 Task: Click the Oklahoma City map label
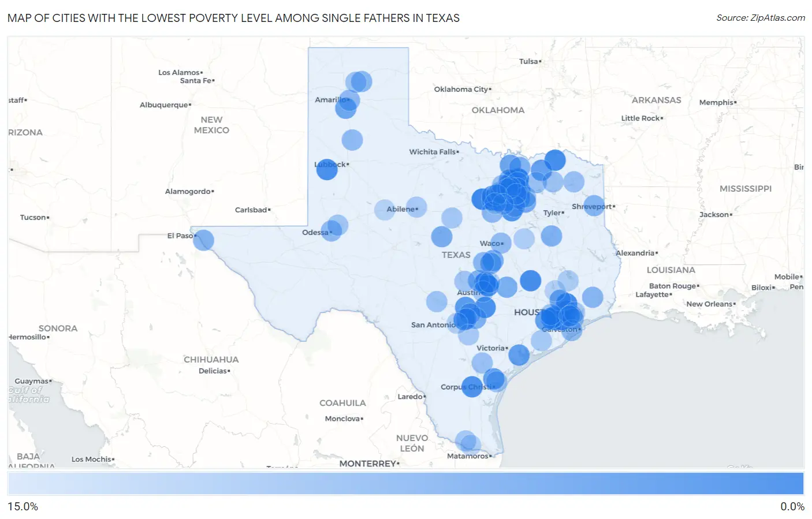click(461, 89)
